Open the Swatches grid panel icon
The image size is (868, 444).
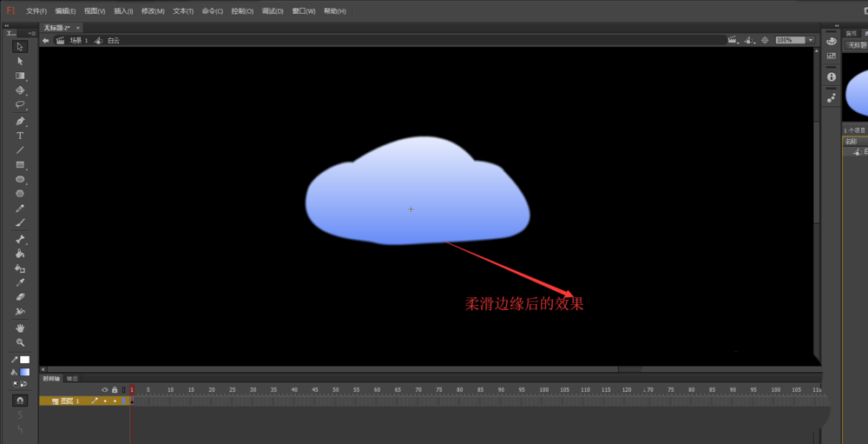831,56
